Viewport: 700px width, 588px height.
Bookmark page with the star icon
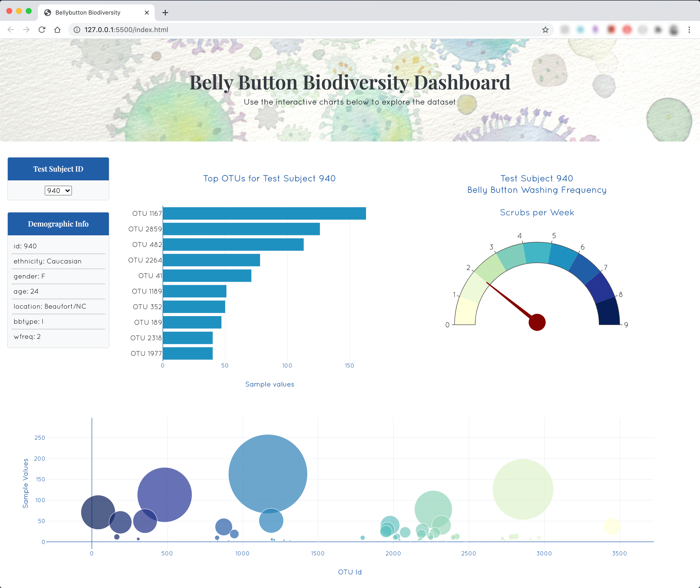coord(545,30)
